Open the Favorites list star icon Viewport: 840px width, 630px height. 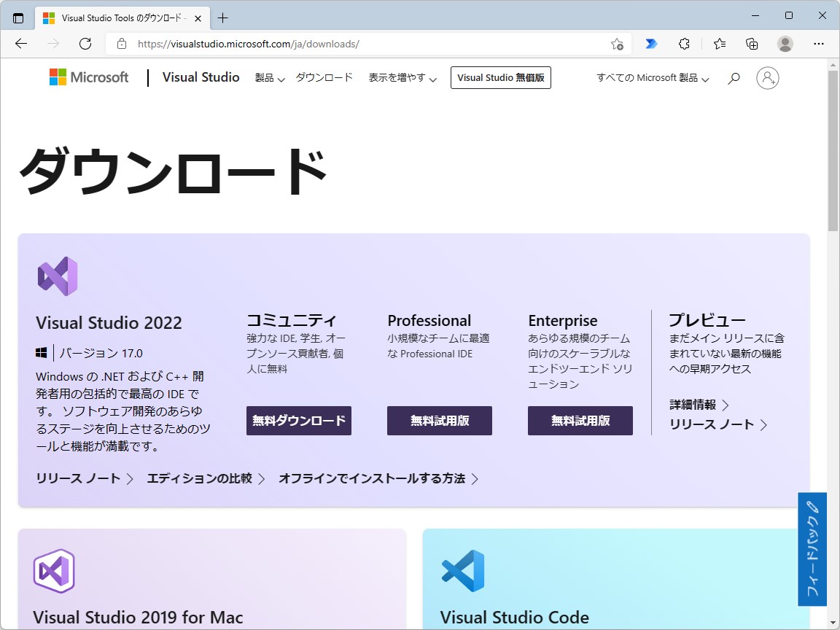click(719, 44)
